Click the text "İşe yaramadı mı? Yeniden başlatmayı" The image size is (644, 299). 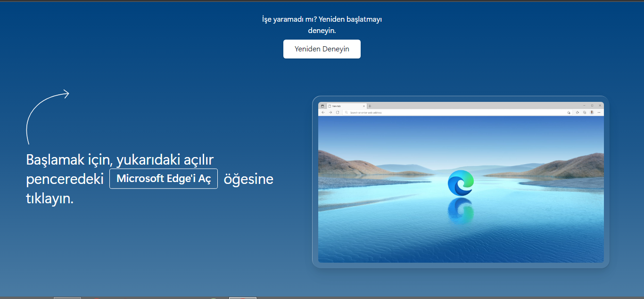pos(322,19)
